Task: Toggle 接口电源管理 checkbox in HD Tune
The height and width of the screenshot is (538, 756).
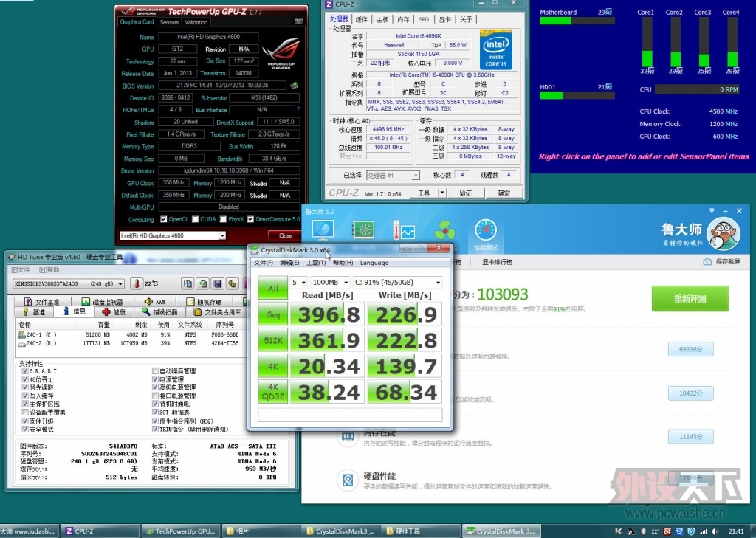Action: 155,396
